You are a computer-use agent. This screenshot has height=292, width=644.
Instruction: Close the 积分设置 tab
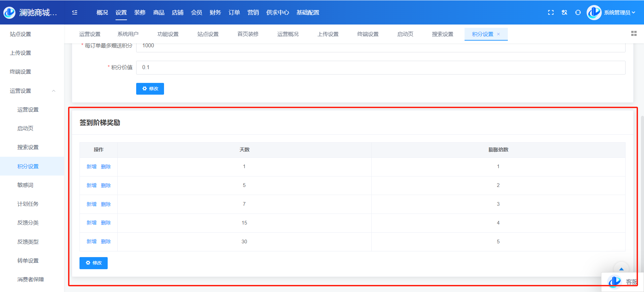click(x=498, y=34)
